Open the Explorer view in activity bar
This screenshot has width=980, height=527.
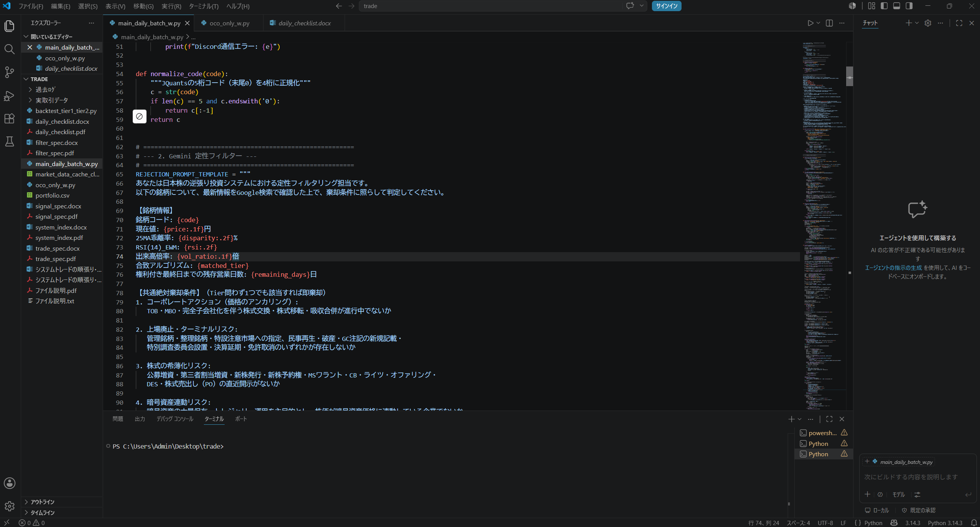pos(9,26)
